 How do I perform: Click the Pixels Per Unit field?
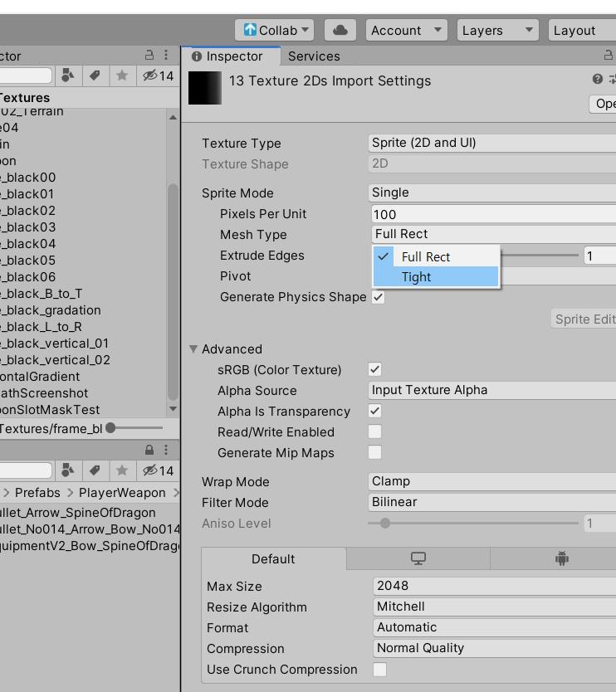493,214
